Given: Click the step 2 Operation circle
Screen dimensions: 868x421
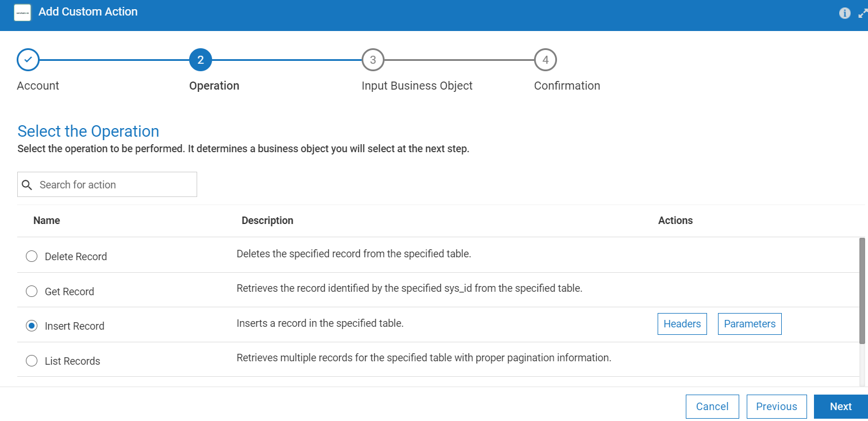Looking at the screenshot, I should (x=201, y=59).
